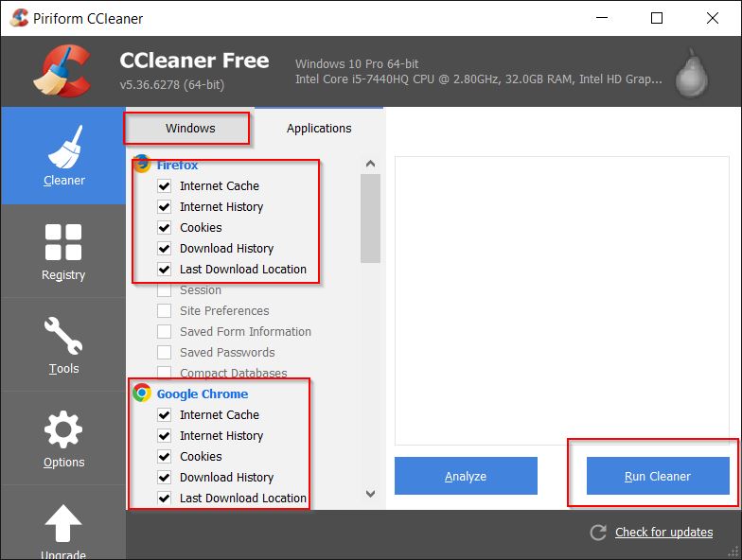Click the list scroll down arrow

point(371,494)
